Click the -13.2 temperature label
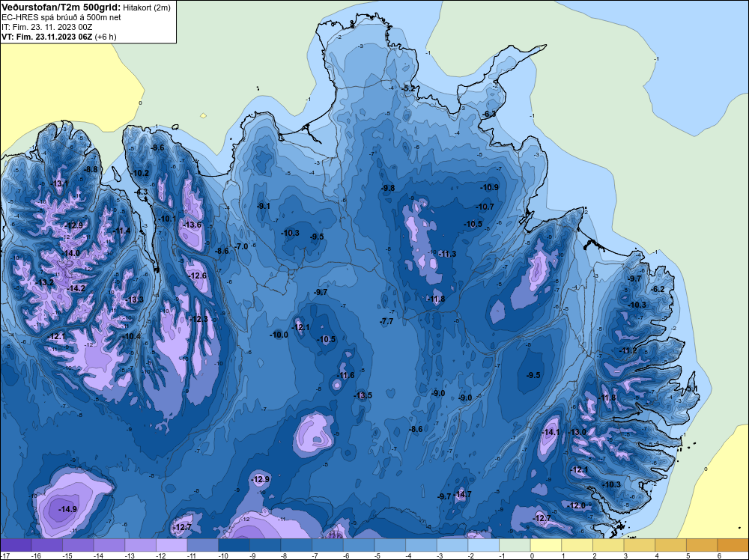 (x=44, y=283)
